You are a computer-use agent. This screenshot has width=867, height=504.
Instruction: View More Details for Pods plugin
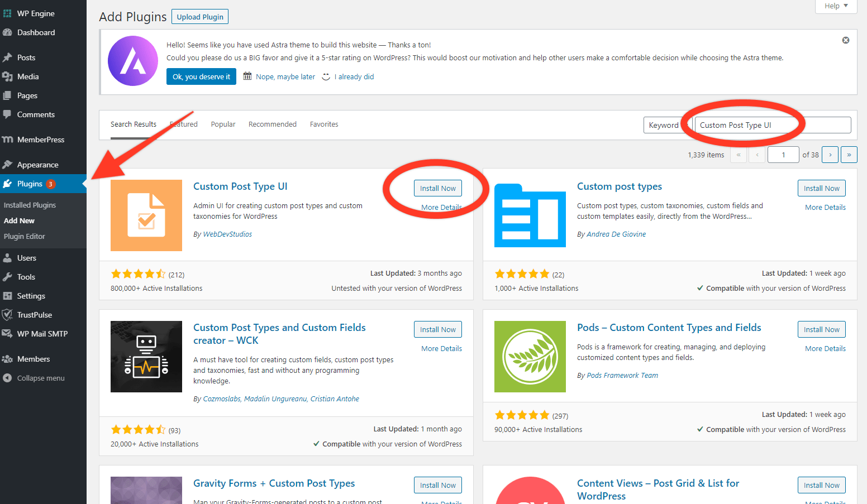point(825,348)
